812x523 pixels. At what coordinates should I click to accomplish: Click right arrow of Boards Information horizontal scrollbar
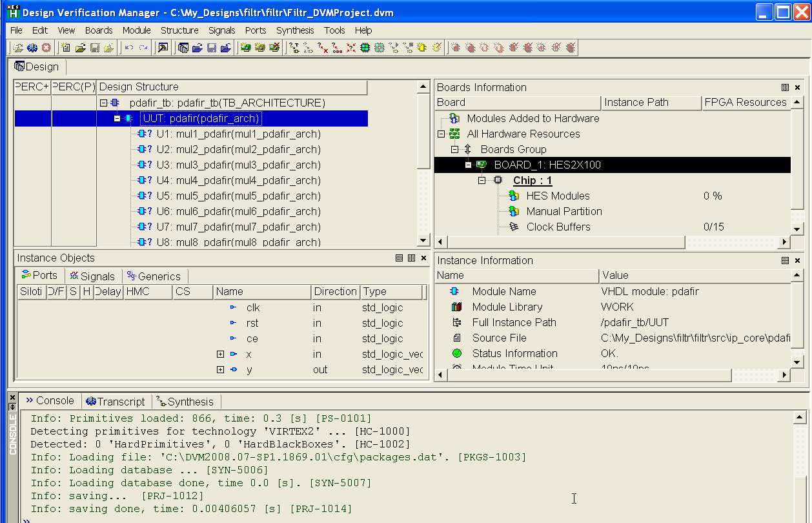785,242
